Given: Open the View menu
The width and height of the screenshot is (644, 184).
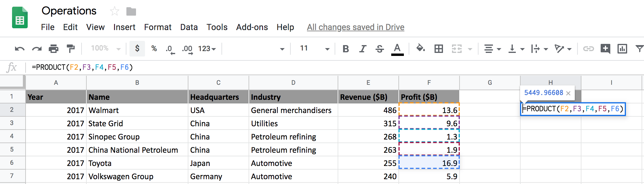Looking at the screenshot, I should point(95,27).
